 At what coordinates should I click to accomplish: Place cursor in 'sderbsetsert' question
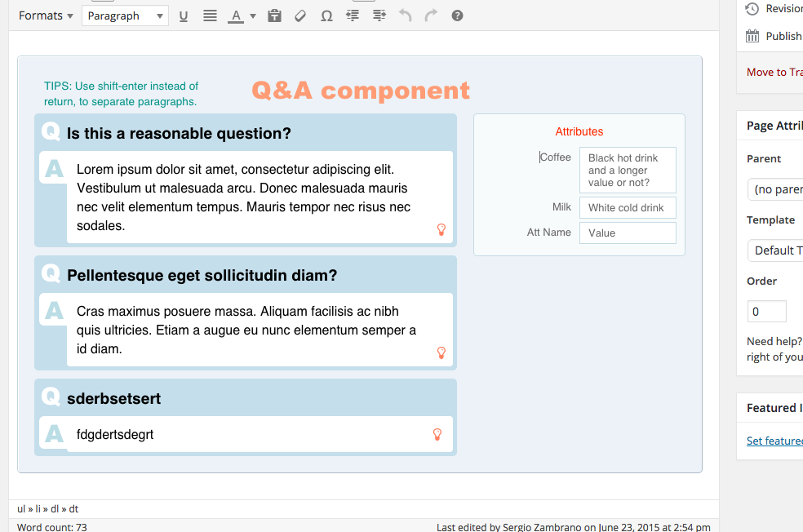click(x=113, y=398)
